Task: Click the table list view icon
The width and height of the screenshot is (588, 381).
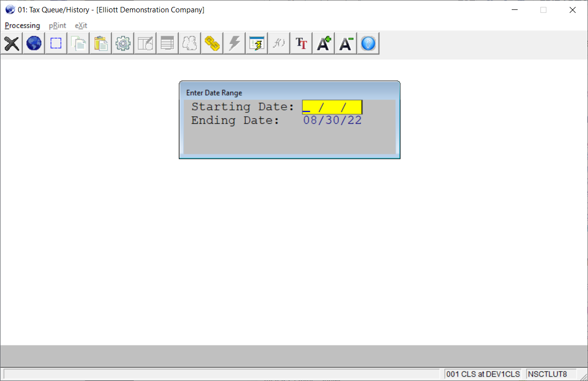Action: (167, 44)
